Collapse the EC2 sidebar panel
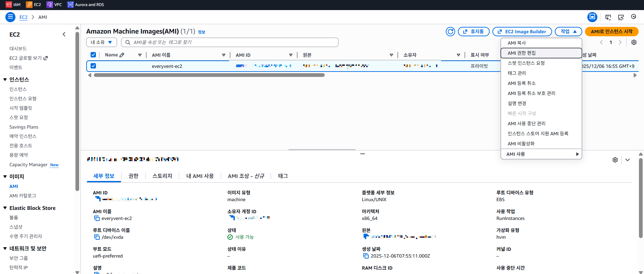Viewport: 644px width, 274px height. pyautogui.click(x=64, y=34)
